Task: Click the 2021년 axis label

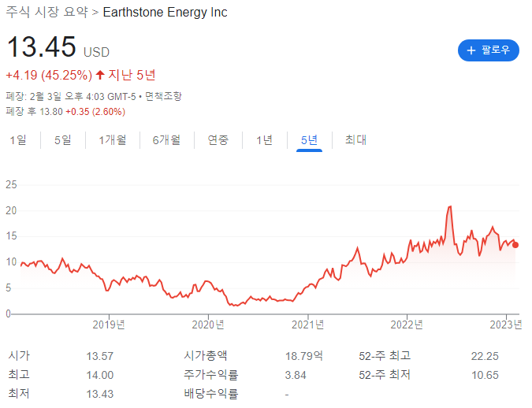Action: [307, 325]
